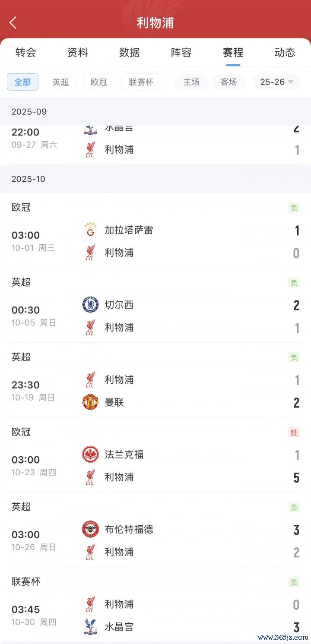Tap the Chelsea club crest
Screen dimensions: 311x644
(x=90, y=305)
